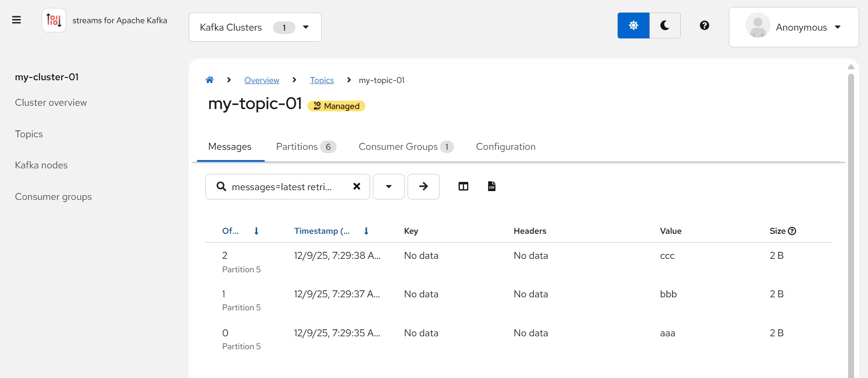Click the home breadcrumb icon
Image resolution: width=868 pixels, height=378 pixels.
tap(210, 80)
